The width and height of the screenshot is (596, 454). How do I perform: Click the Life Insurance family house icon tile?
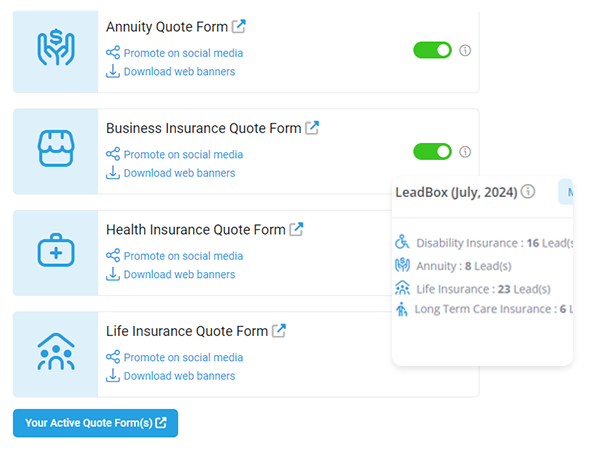[55, 354]
